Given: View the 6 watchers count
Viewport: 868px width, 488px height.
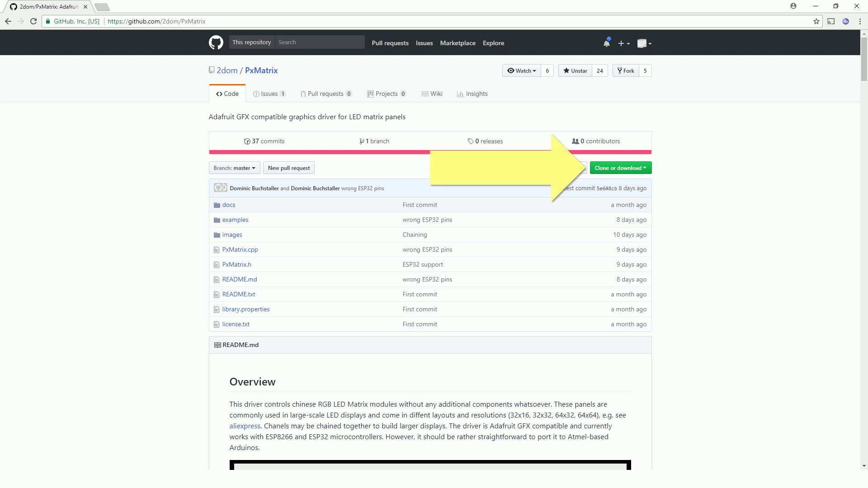Looking at the screenshot, I should (547, 71).
